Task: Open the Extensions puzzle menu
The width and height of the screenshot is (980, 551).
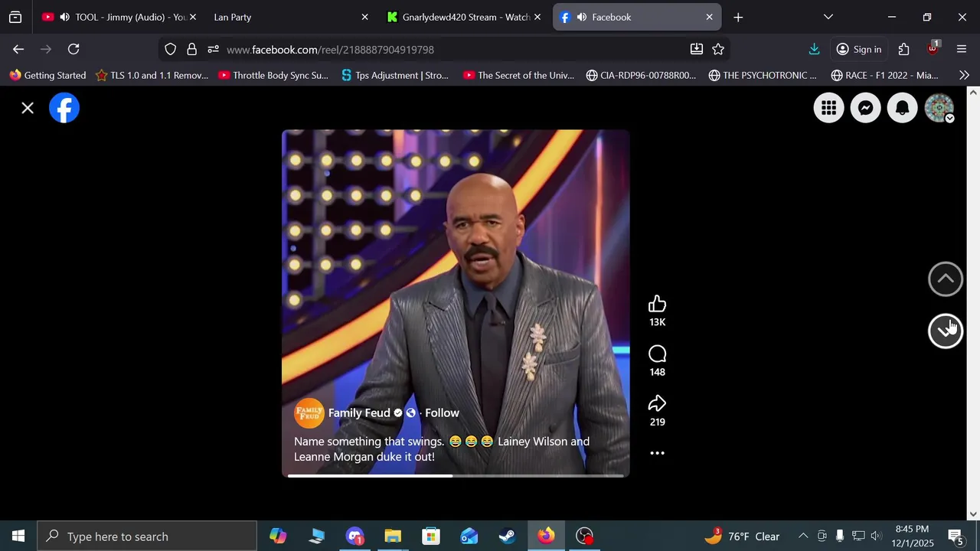Action: pos(904,49)
